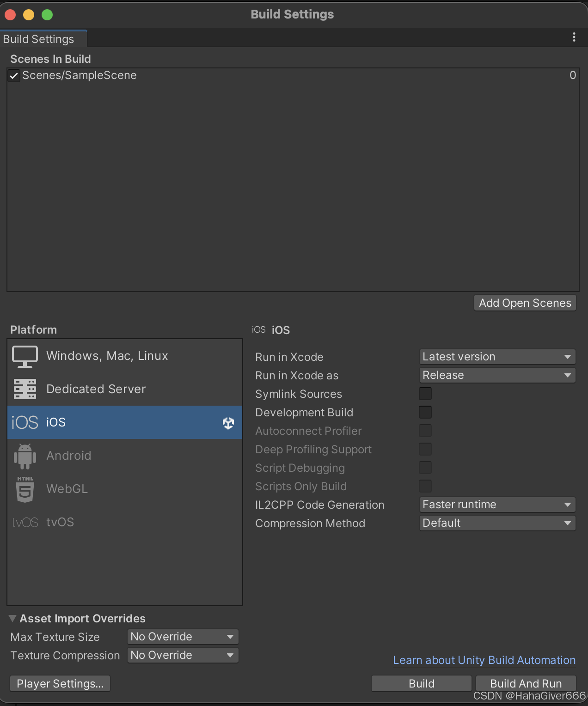This screenshot has width=588, height=706.
Task: Click the Max Texture Size label
Action: (x=55, y=637)
